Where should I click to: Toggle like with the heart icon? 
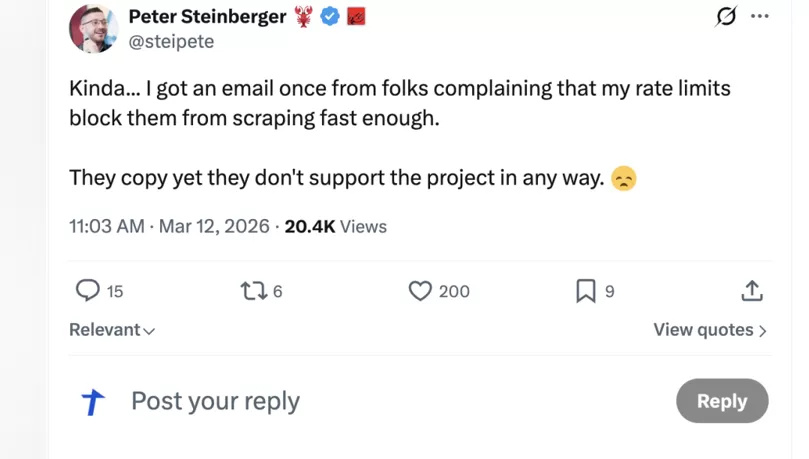[x=420, y=291]
